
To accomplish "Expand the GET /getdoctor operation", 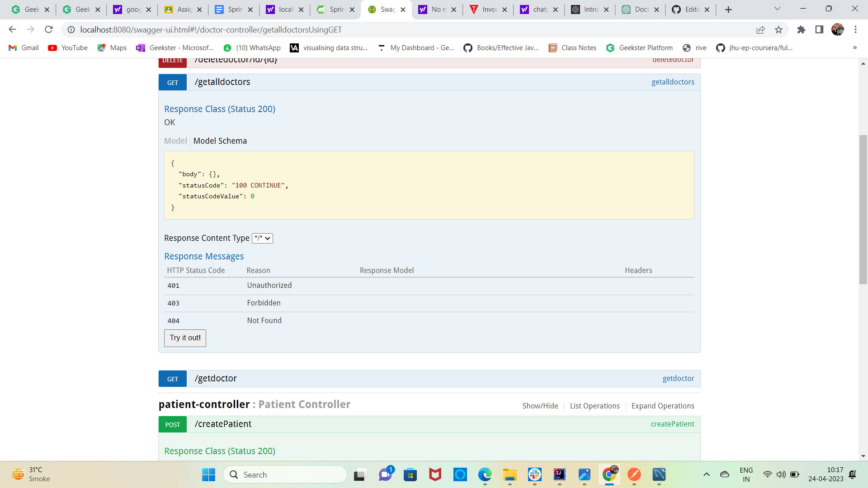I will click(216, 379).
